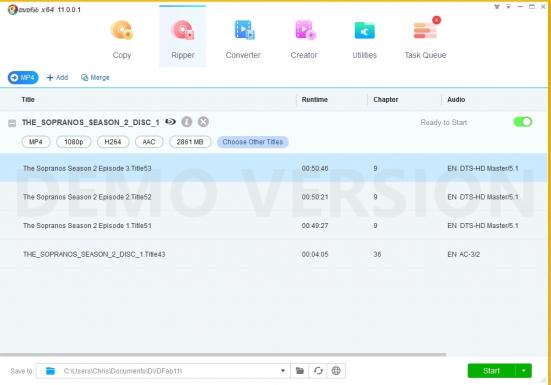The width and height of the screenshot is (551, 385).
Task: Click the DVDFab logo icon in the title bar
Action: pos(13,9)
